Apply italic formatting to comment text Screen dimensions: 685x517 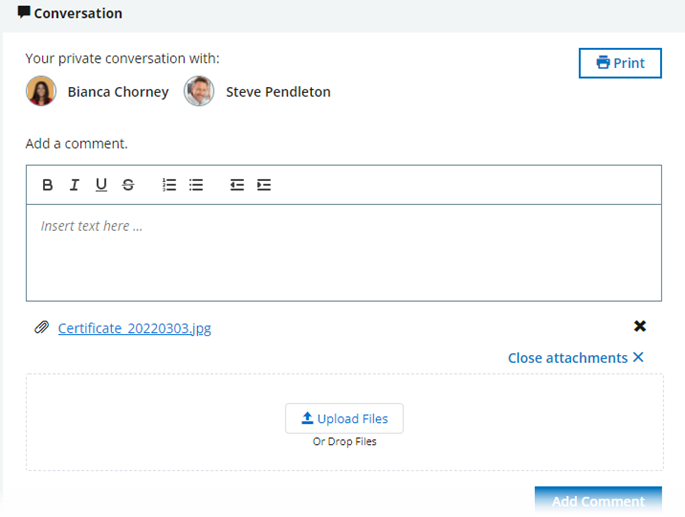click(x=74, y=185)
